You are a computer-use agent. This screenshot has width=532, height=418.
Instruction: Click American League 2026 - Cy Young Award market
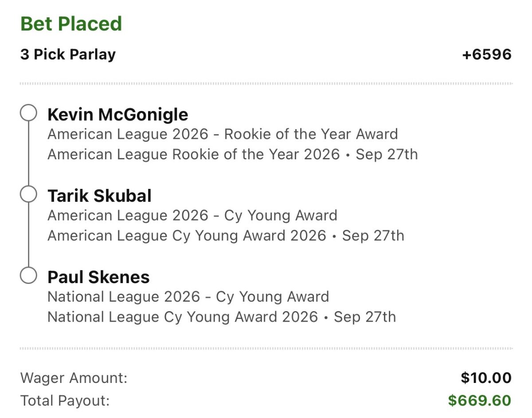(x=192, y=215)
